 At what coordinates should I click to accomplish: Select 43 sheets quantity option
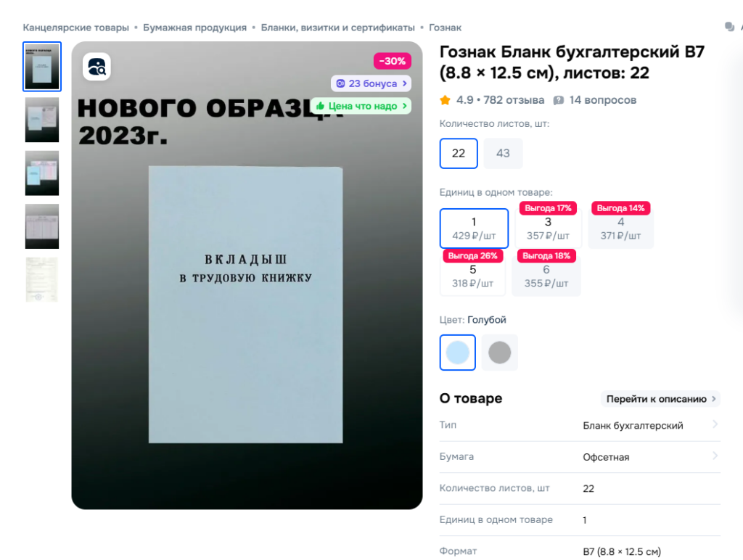[x=503, y=153]
